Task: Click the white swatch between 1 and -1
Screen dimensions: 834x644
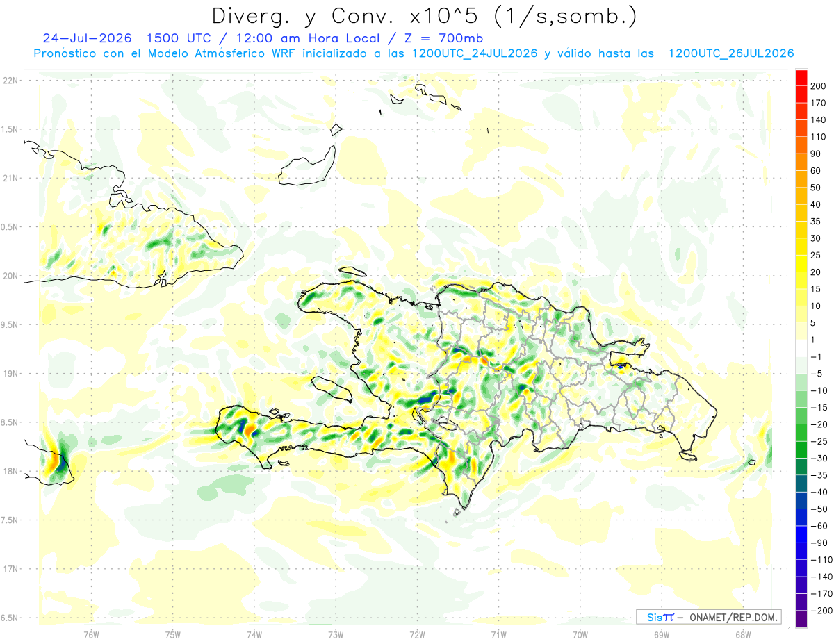Action: point(801,348)
